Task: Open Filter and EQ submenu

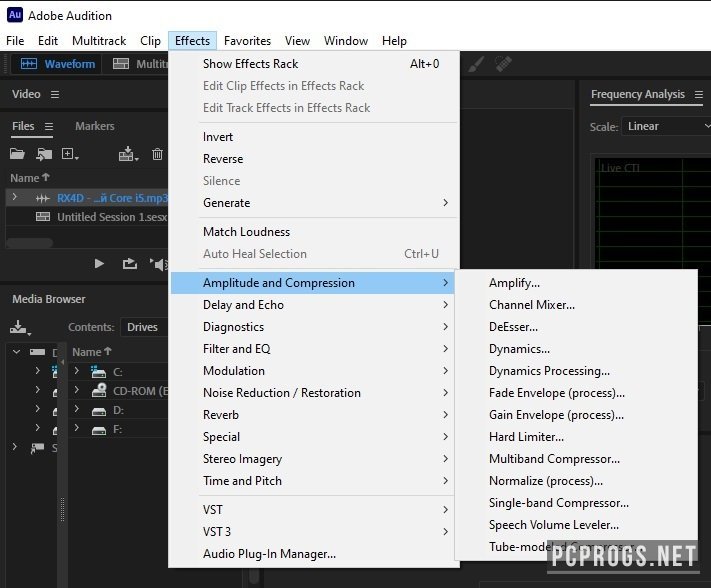Action: tap(313, 349)
